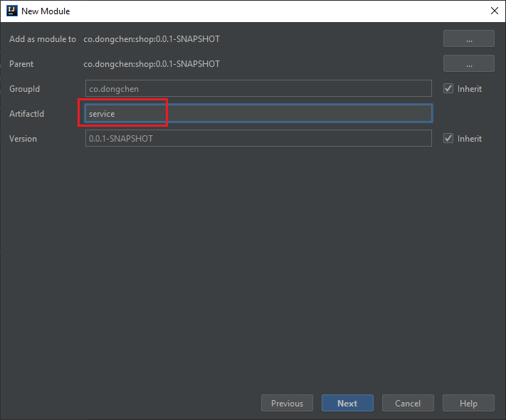Click the New Module title text

46,11
